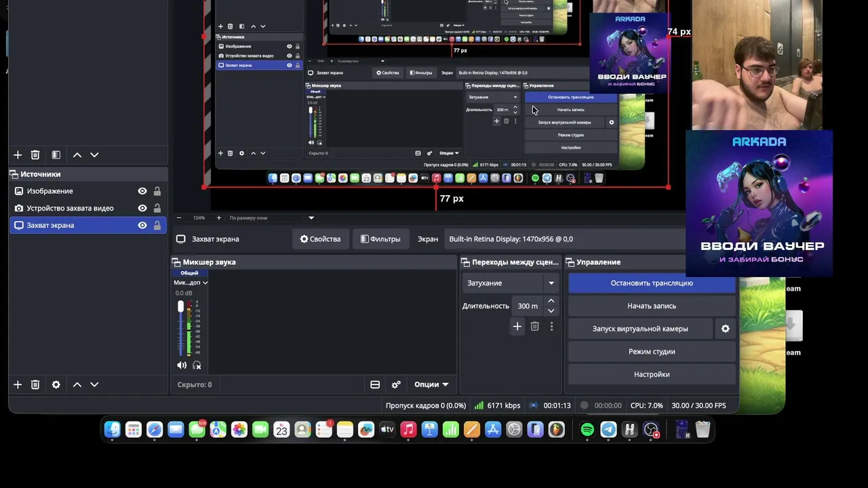Open advanced audio properties gears icon

click(396, 384)
